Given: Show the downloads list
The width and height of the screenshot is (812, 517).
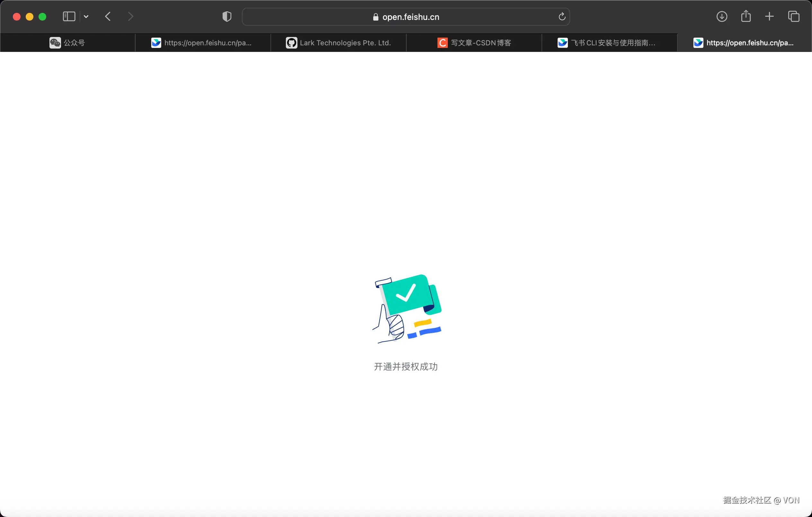Looking at the screenshot, I should point(722,16).
